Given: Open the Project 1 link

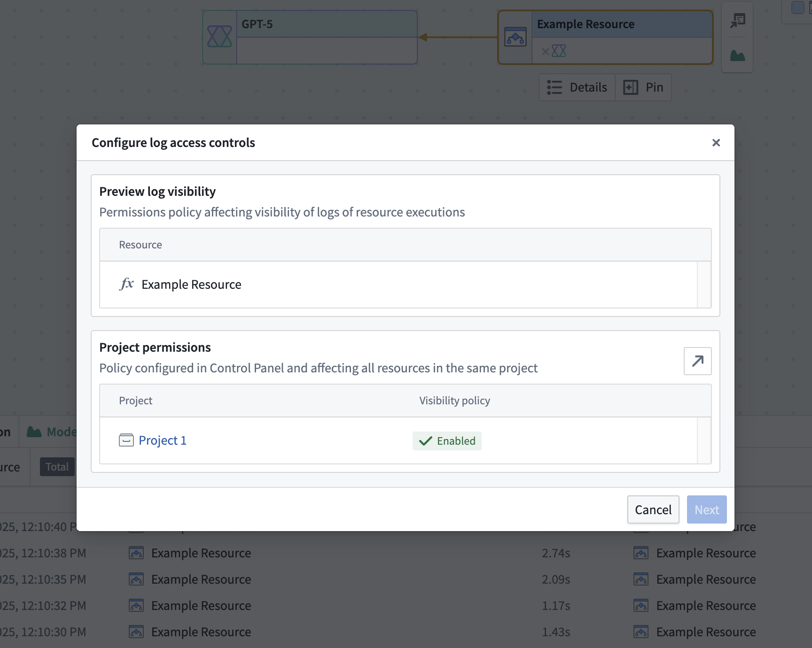Looking at the screenshot, I should (x=162, y=440).
